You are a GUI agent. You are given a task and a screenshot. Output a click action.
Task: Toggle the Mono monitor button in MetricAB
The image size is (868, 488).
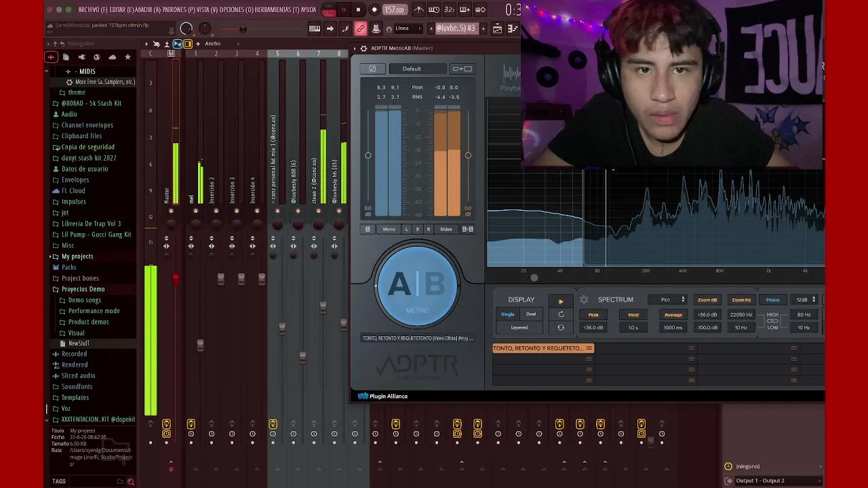[x=389, y=229]
